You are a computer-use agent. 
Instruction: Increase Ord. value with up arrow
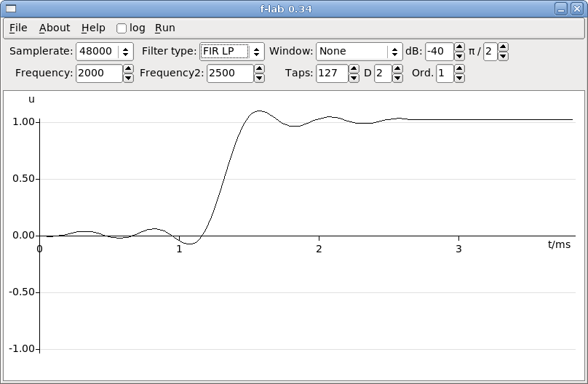pyautogui.click(x=459, y=69)
